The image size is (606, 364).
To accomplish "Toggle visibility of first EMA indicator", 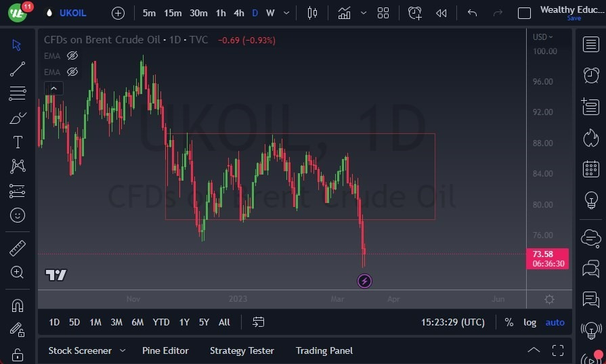I will pyautogui.click(x=72, y=55).
